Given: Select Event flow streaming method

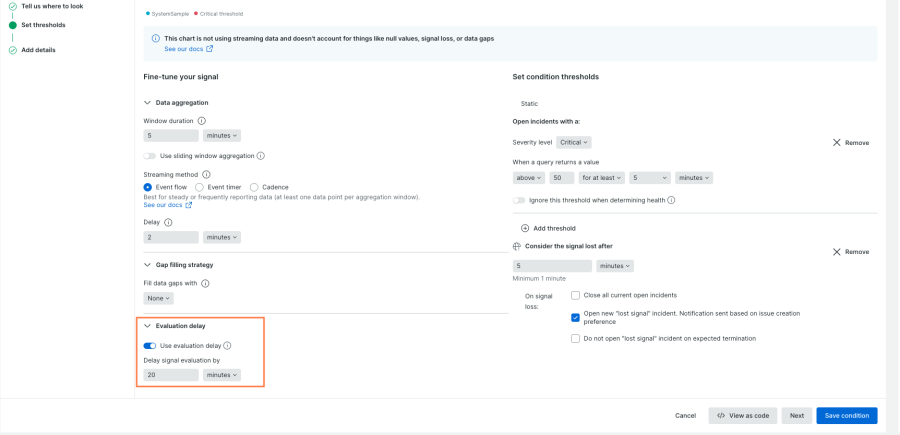Looking at the screenshot, I should coord(148,187).
